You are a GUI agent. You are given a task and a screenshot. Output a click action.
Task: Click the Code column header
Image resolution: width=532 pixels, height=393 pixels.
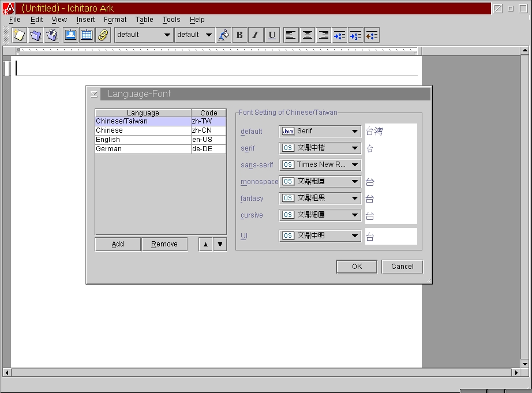pos(209,113)
